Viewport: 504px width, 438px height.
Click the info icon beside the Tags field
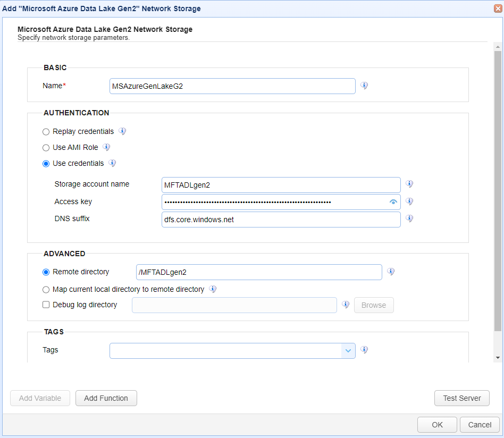tap(364, 350)
